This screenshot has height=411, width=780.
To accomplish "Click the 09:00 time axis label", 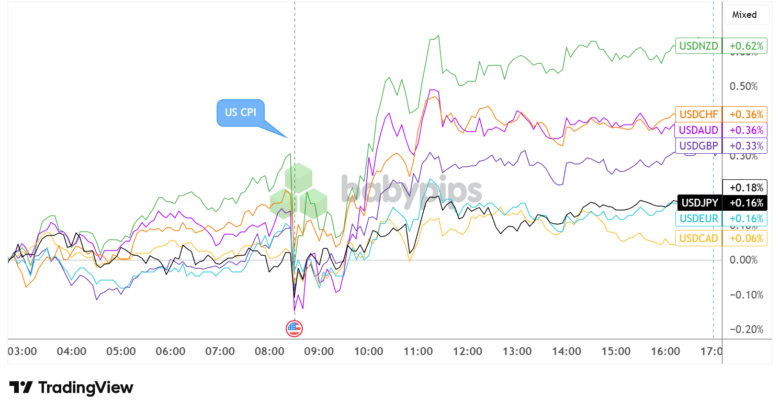I will click(x=318, y=352).
